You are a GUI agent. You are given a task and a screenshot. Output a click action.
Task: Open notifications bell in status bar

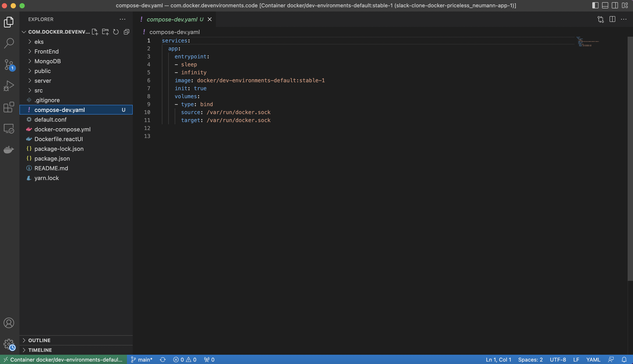click(x=624, y=360)
